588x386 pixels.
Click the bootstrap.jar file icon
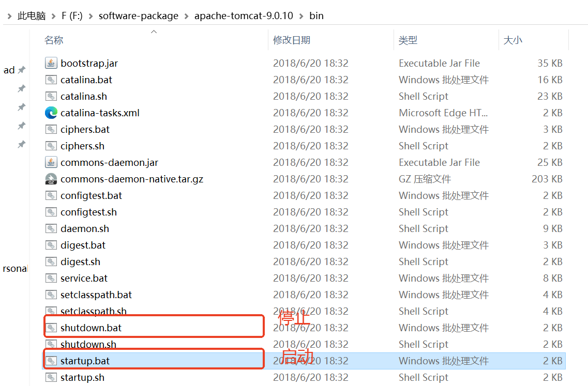[51, 63]
